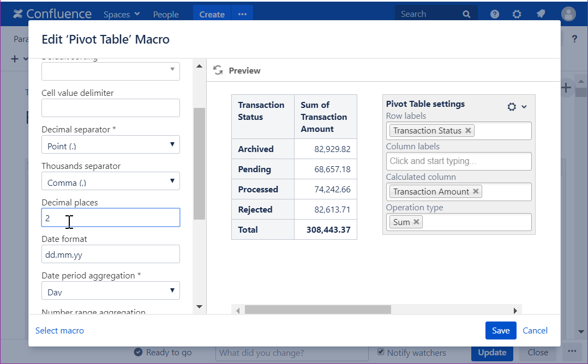Click the preview horizontal scrollbar thumb

coord(317,310)
